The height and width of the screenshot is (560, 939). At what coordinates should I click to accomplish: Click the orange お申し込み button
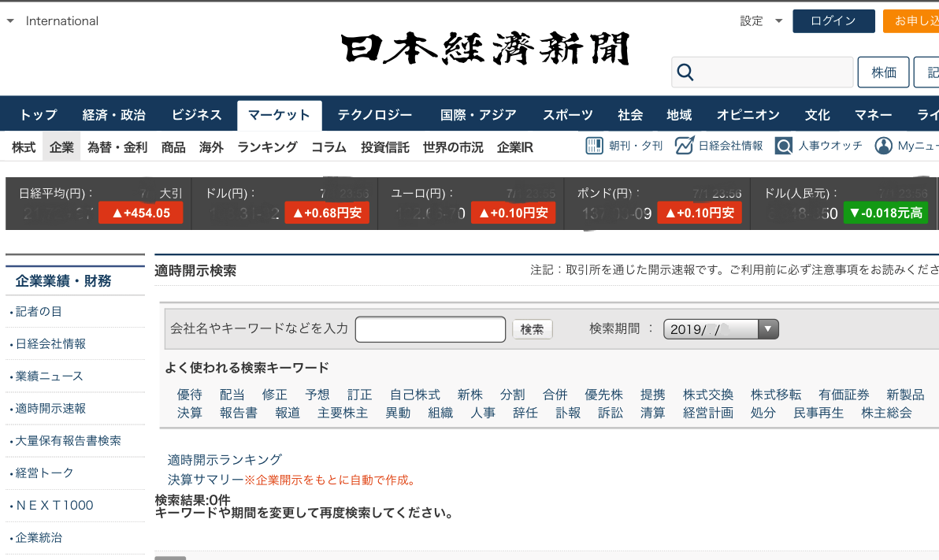[911, 21]
